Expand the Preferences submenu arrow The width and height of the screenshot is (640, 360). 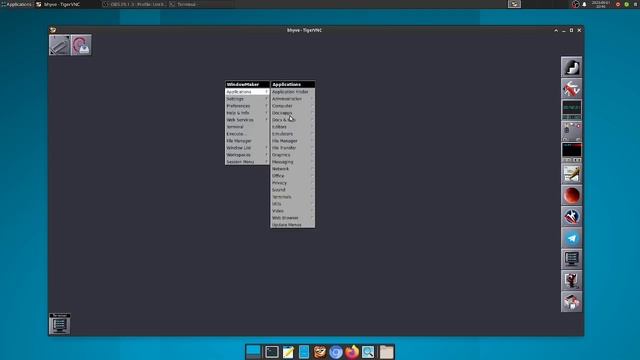(x=267, y=106)
